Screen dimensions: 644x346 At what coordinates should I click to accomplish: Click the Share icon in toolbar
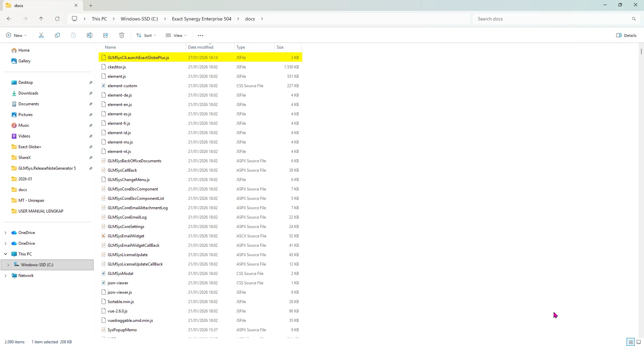coord(106,35)
